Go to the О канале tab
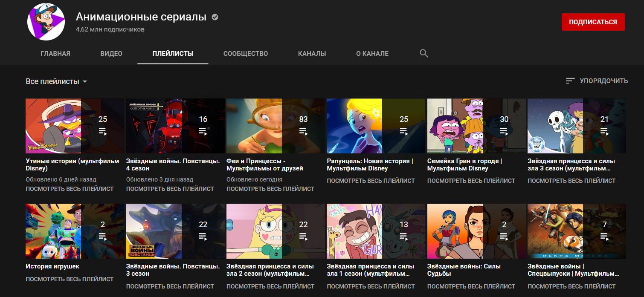The width and height of the screenshot is (644, 297). pos(372,54)
